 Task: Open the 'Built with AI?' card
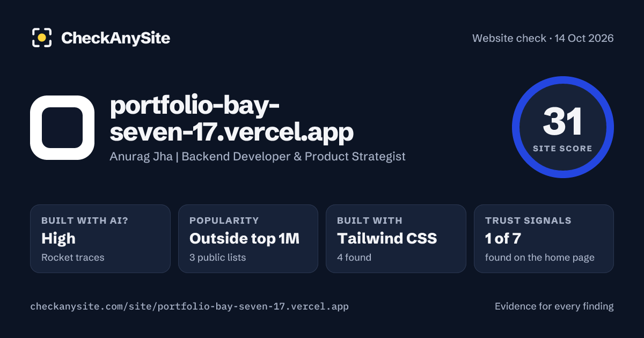click(x=100, y=239)
